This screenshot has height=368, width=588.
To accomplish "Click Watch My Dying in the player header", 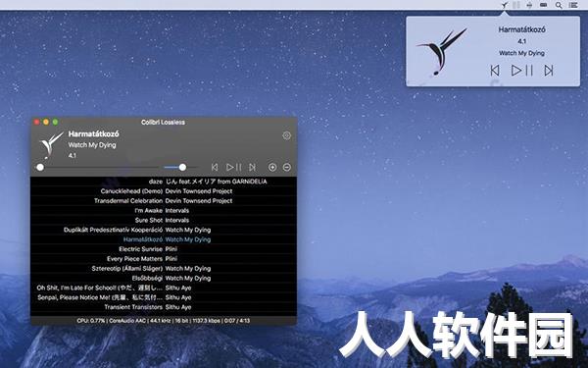I will [x=92, y=145].
